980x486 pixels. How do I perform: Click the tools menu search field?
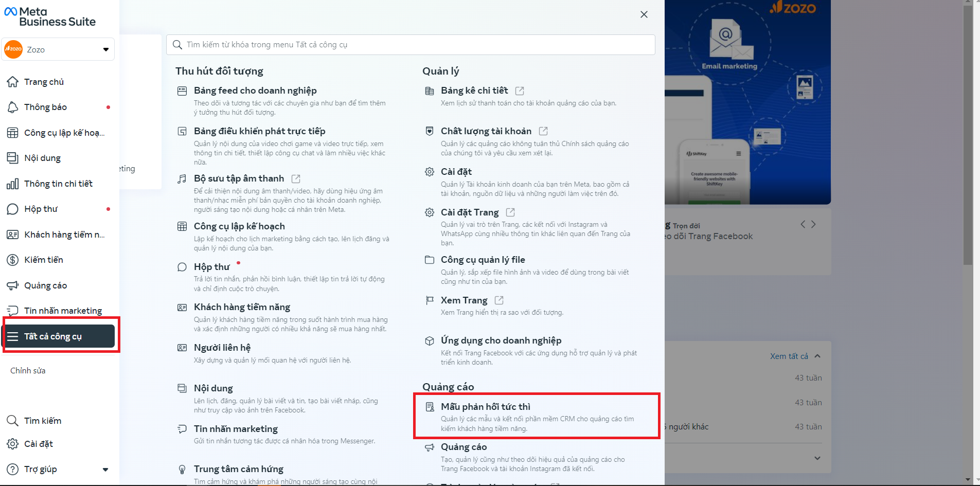click(x=412, y=45)
